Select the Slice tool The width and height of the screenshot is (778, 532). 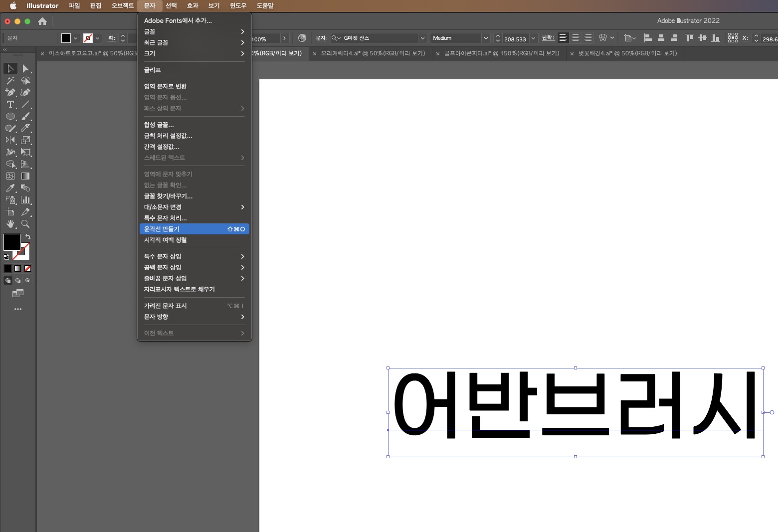pyautogui.click(x=26, y=212)
